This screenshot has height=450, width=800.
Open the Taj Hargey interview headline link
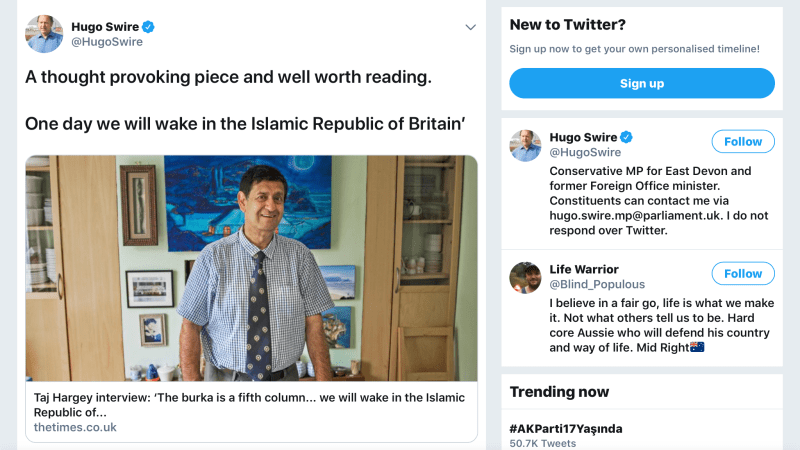pos(250,404)
